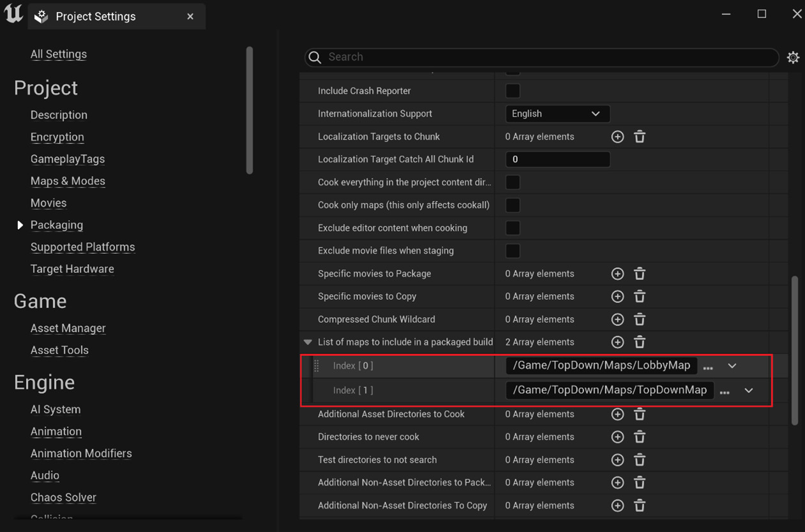Open Asset Manager settings
805x532 pixels.
[68, 329]
